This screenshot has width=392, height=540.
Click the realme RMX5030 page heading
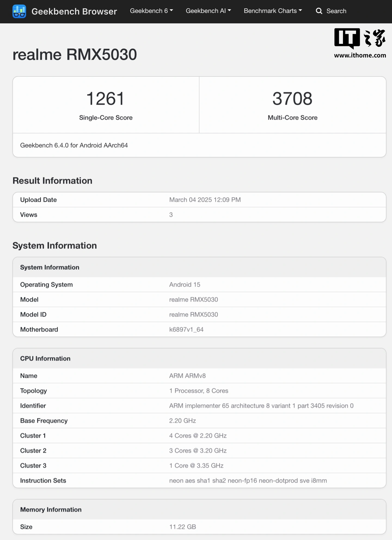[x=75, y=54]
